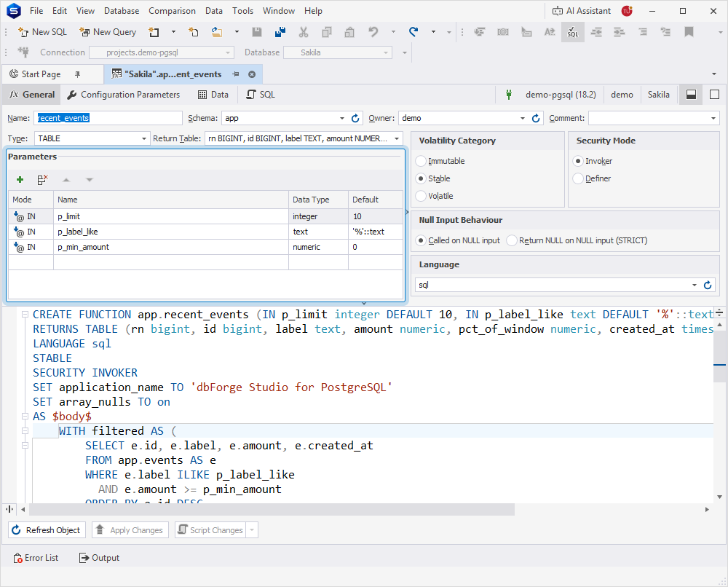
Task: Collapse the CREATE FUNCTION code block
Action: click(25, 315)
